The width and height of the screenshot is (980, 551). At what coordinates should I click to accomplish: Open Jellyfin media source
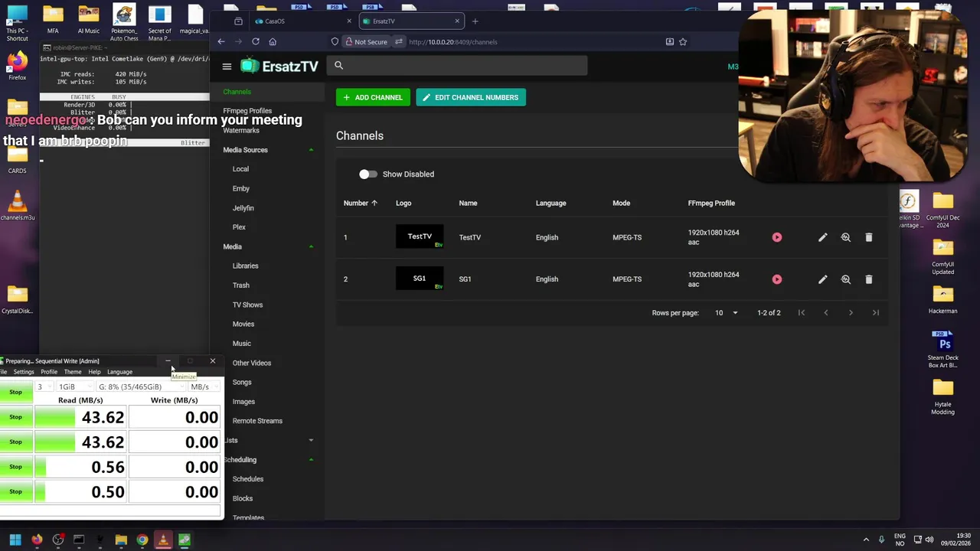(243, 208)
